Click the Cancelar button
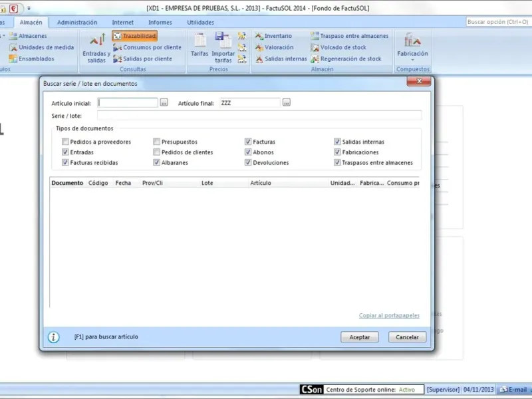 pos(407,337)
